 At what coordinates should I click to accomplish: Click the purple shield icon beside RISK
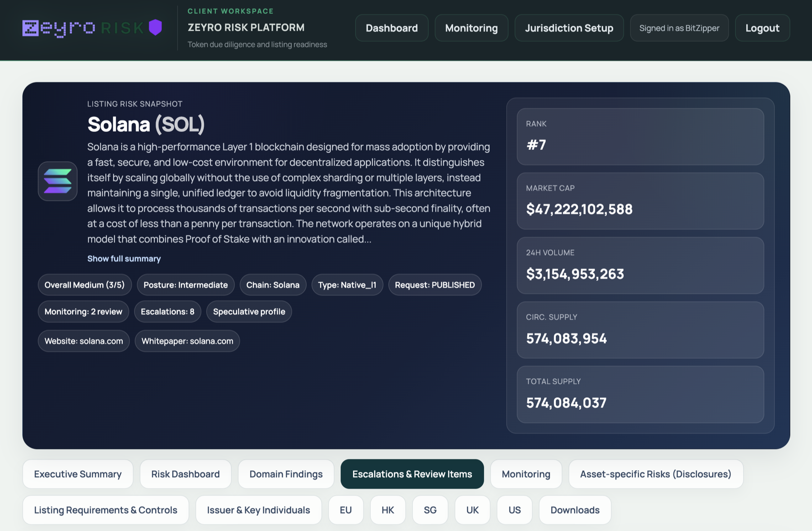point(155,28)
